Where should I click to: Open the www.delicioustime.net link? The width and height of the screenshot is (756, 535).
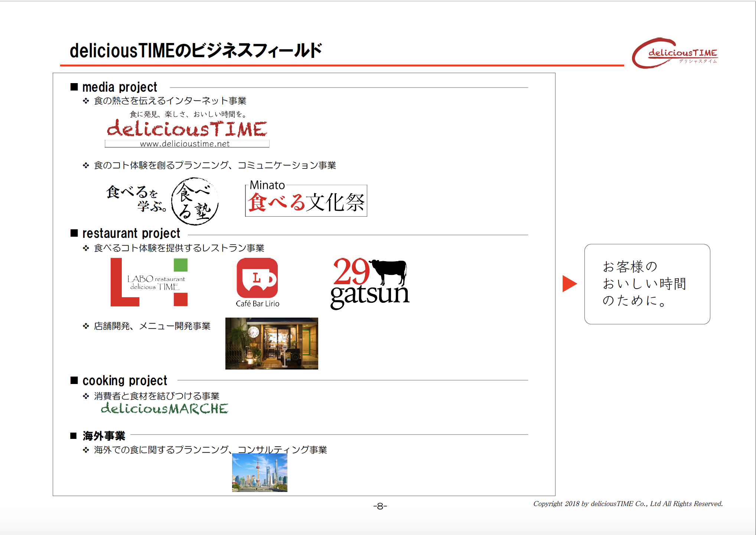[x=185, y=144]
